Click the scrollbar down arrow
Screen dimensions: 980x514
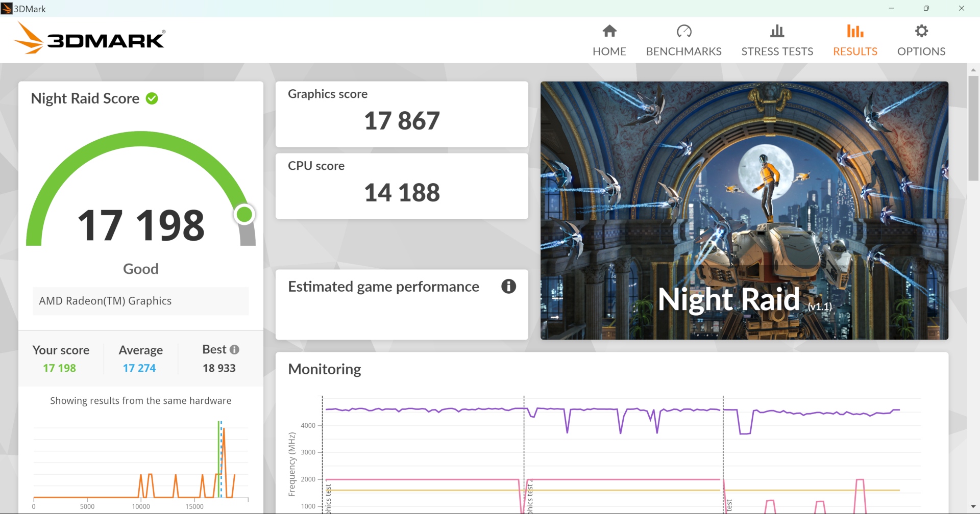pos(973,506)
